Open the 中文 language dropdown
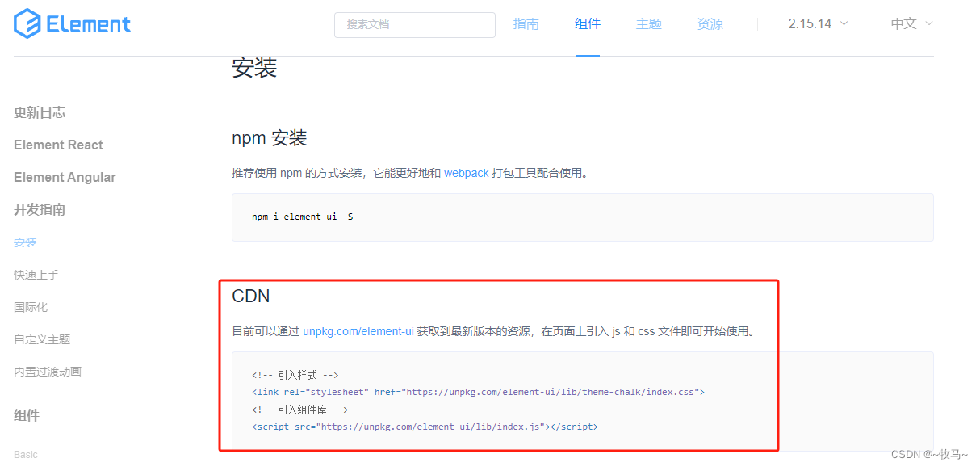Viewport: 980px width, 467px height. point(911,24)
